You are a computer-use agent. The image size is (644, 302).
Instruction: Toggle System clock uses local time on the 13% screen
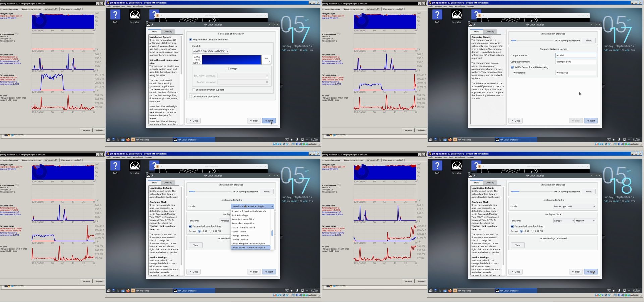pyautogui.click(x=190, y=226)
